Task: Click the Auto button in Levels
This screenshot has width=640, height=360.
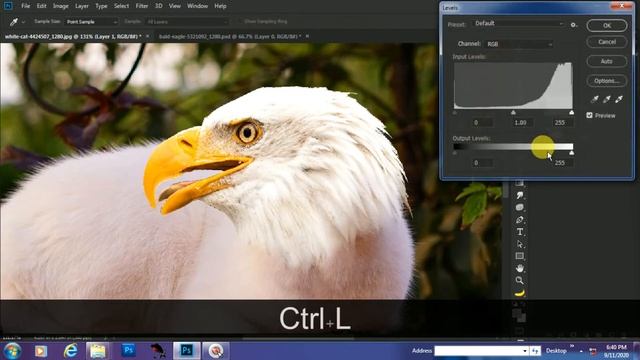Action: pos(607,61)
